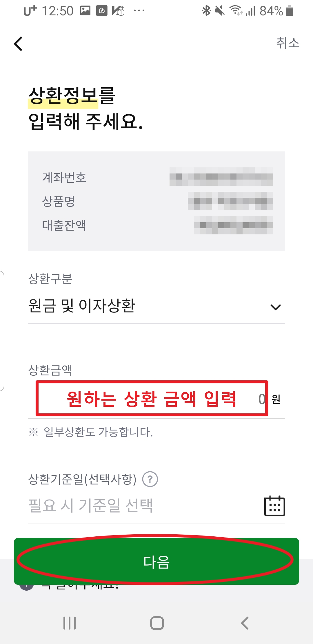This screenshot has width=313, height=644.
Task: Tap the Bluetooth status icon
Action: click(x=206, y=11)
